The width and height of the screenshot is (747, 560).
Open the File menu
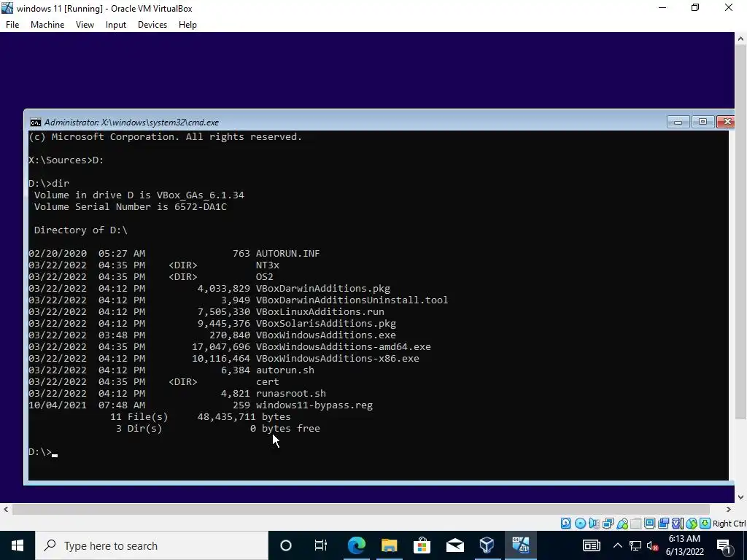point(12,25)
